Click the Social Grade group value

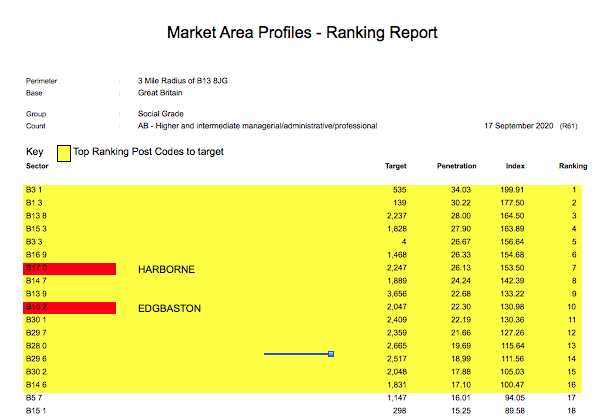tap(161, 114)
